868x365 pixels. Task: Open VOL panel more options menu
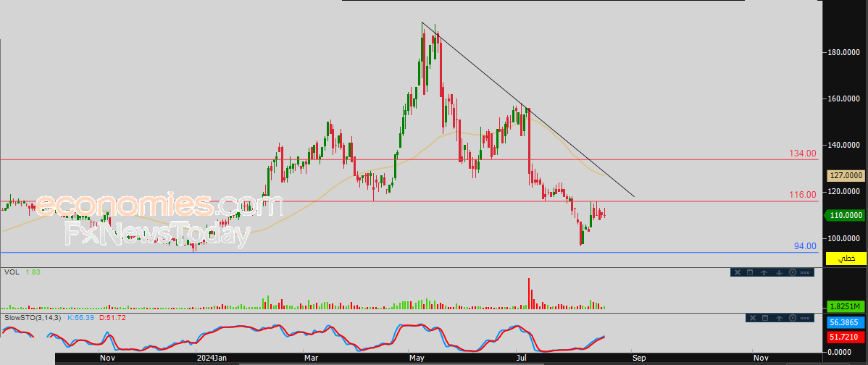pyautogui.click(x=806, y=272)
